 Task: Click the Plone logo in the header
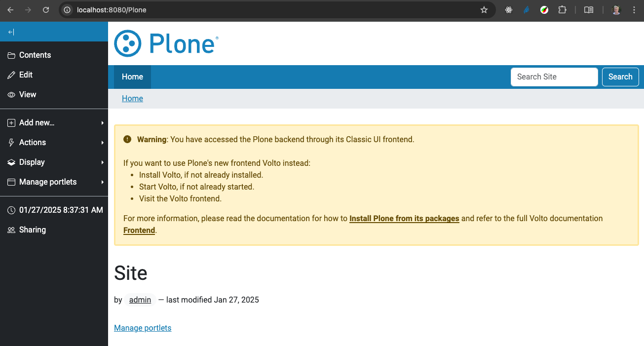(166, 43)
